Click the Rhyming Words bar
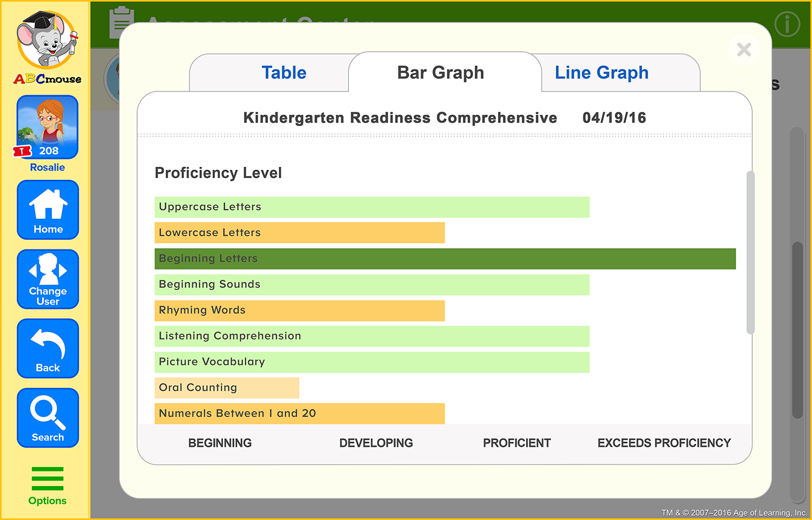 299,311
